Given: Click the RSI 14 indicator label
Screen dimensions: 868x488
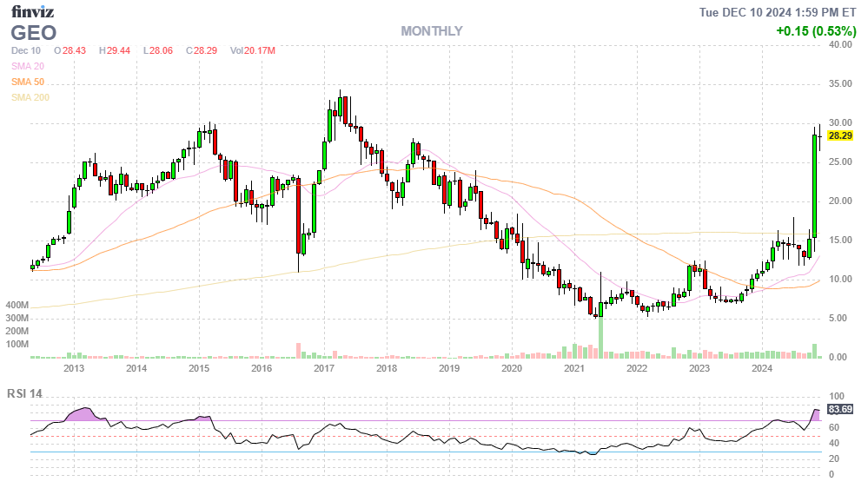Looking at the screenshot, I should tap(25, 393).
